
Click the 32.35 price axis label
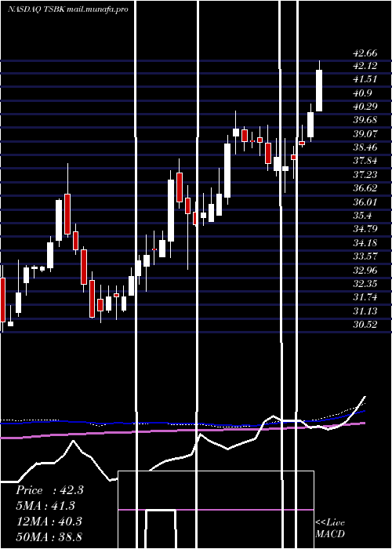coord(365,284)
